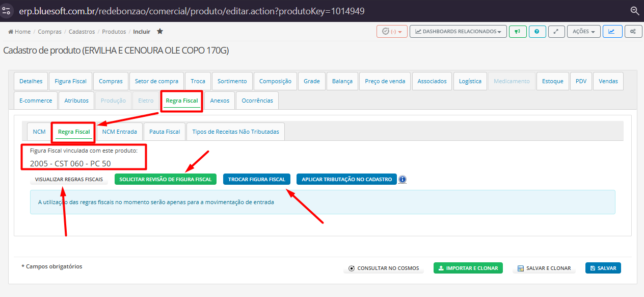The height and width of the screenshot is (297, 644).
Task: Click the blue line chart icon
Action: 612,32
